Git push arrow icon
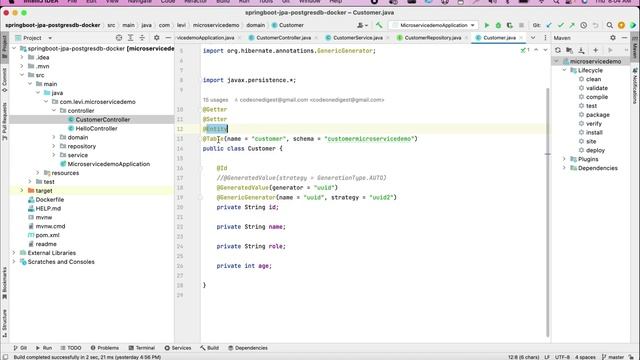The image size is (640, 360). pos(572,25)
